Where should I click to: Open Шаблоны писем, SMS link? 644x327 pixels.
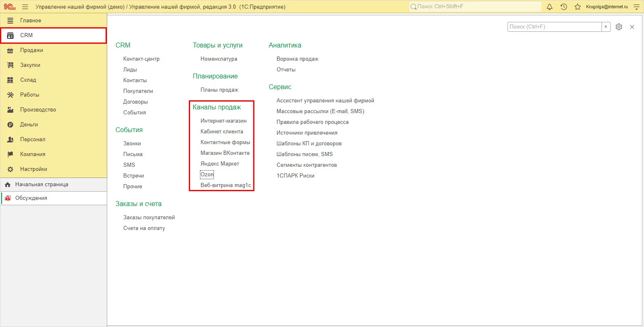point(305,154)
